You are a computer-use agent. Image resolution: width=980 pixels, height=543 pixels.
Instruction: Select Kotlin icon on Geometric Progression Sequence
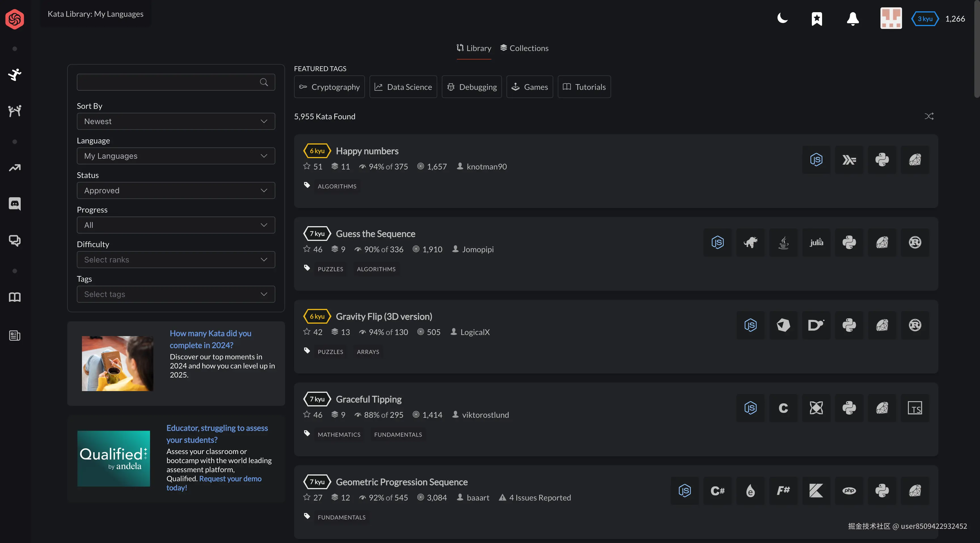816,491
